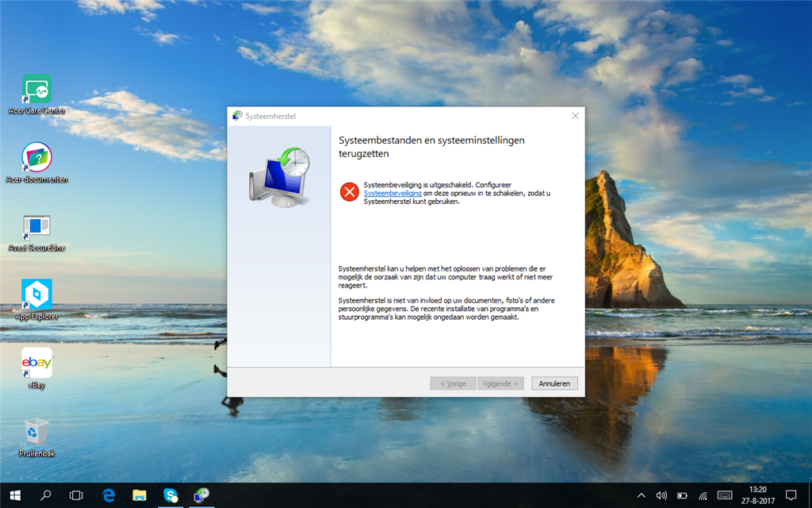Open the volume control in system tray
Viewport: 812px width, 508px height.
click(661, 495)
